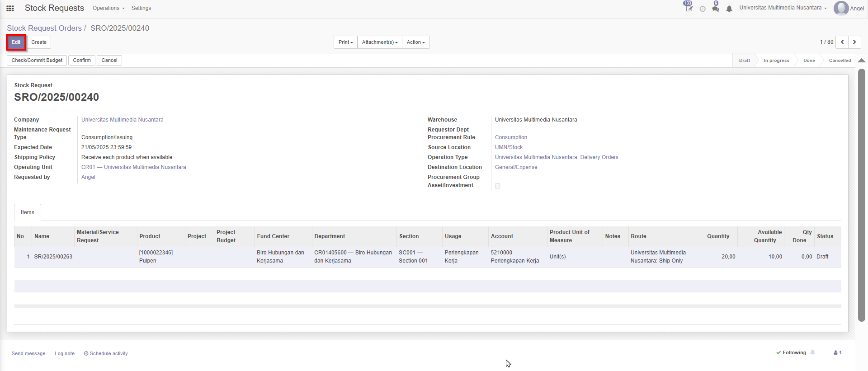The height and width of the screenshot is (371, 868).
Task: Open the apps grid menu
Action: 10,8
